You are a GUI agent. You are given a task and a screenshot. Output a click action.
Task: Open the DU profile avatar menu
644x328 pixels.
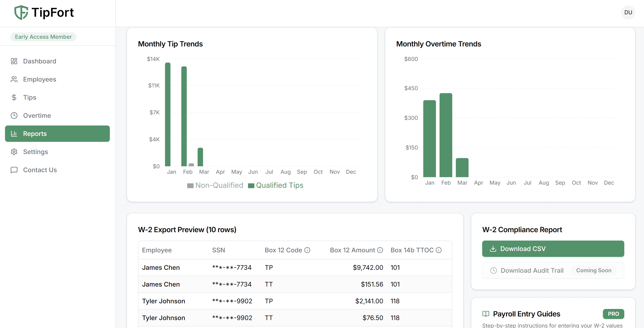pos(628,12)
